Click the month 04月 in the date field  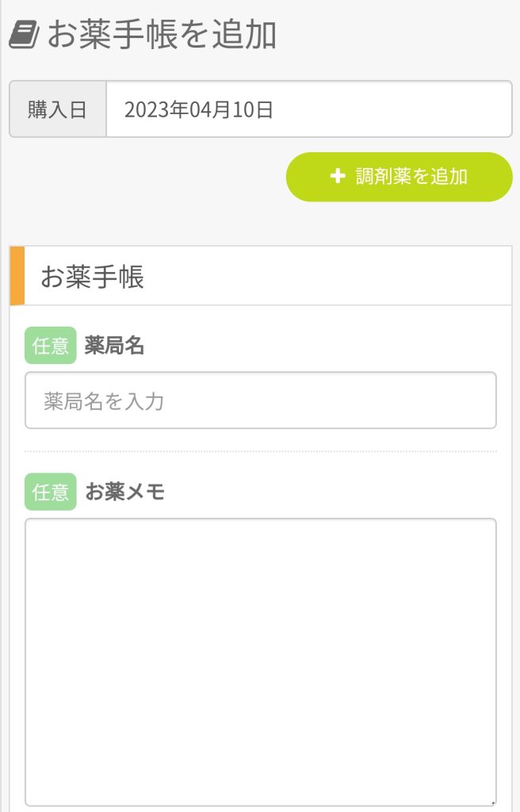(209, 109)
